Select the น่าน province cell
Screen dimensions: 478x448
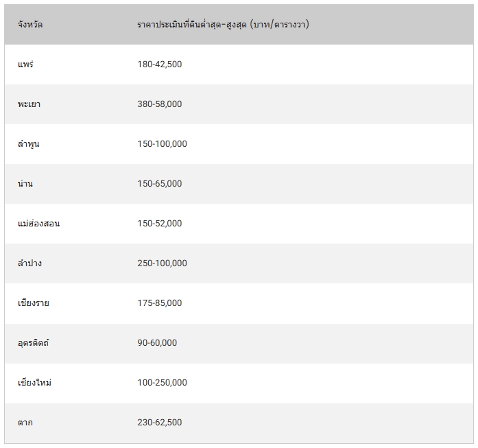[25, 184]
